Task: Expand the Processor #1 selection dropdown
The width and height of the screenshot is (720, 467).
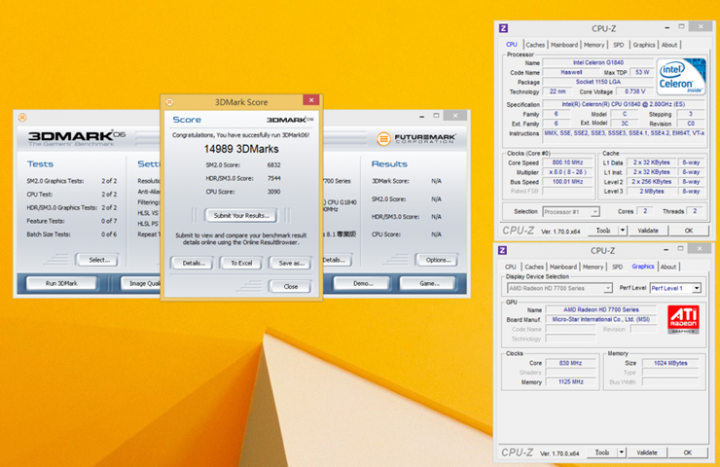Action: point(595,212)
